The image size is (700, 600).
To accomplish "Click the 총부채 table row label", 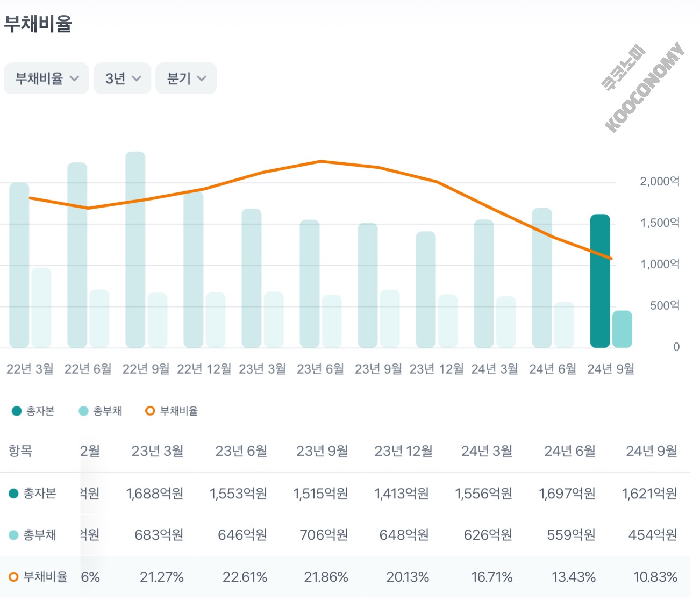I will click(33, 535).
